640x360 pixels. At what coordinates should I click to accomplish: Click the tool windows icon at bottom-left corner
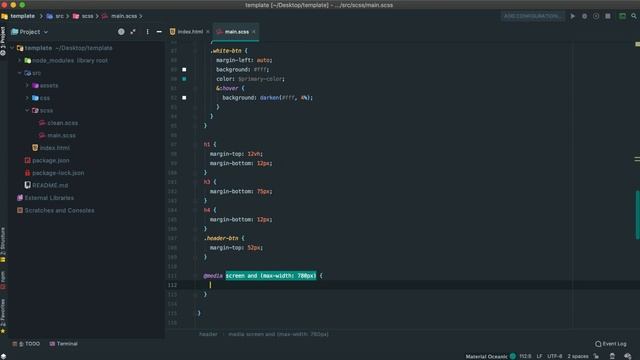tap(3, 356)
